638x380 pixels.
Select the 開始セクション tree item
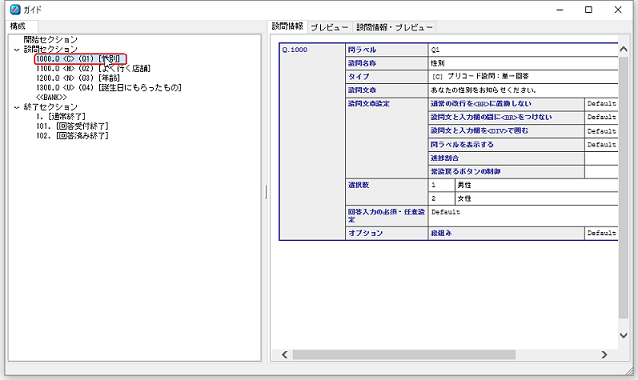point(50,39)
